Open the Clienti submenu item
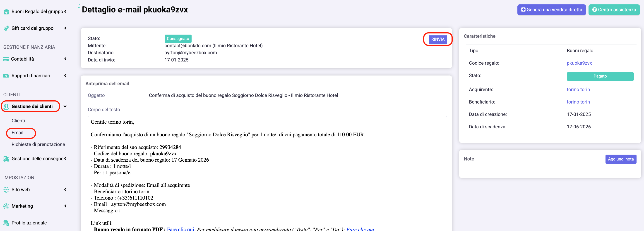644x231 pixels. pyautogui.click(x=18, y=121)
